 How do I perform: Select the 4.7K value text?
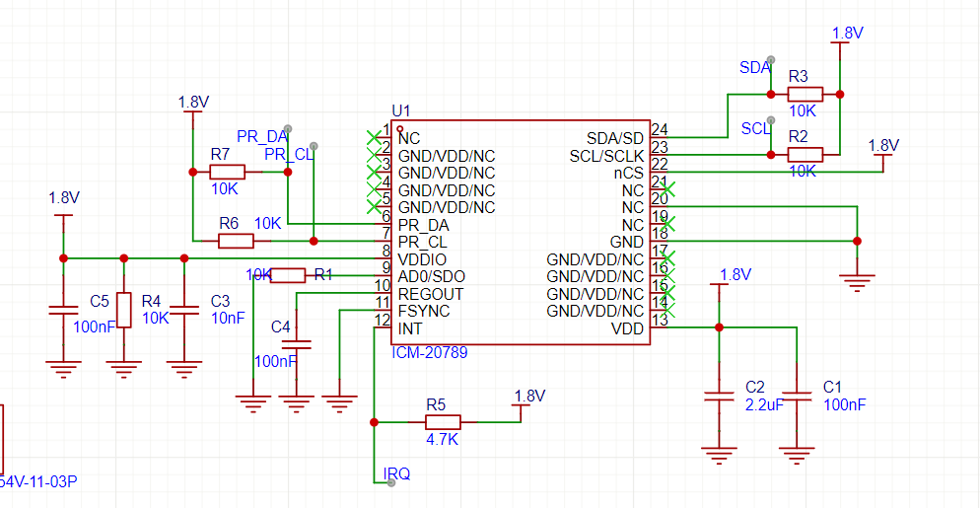coord(443,439)
